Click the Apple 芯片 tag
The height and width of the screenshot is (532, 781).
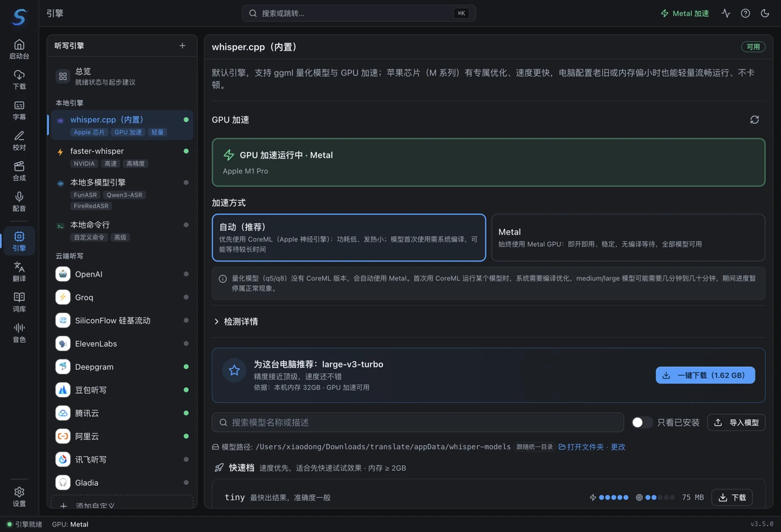click(x=89, y=132)
